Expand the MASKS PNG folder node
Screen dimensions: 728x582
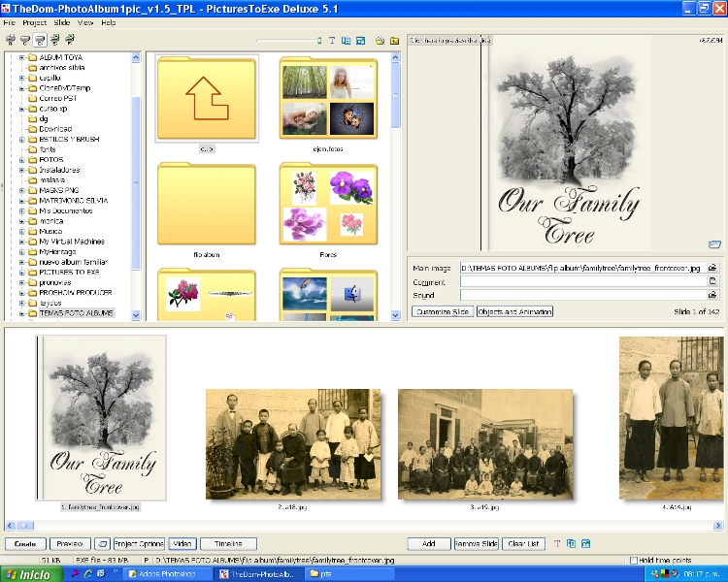pyautogui.click(x=21, y=190)
